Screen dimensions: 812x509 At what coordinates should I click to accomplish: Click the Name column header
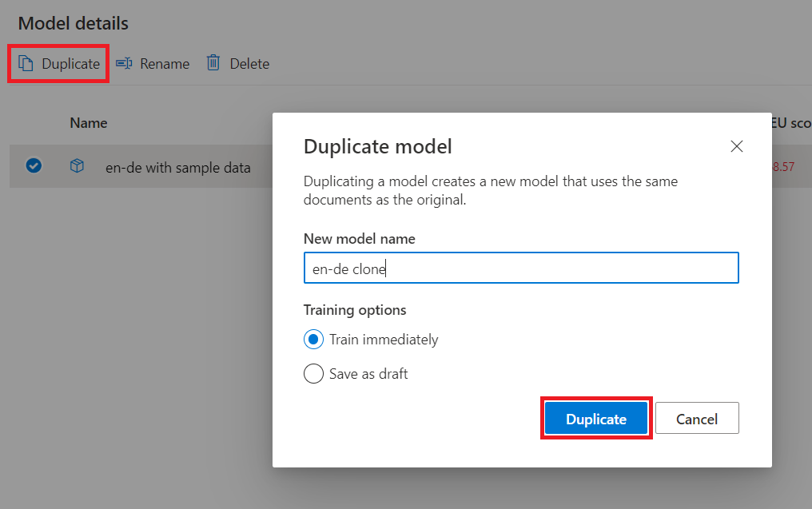tap(88, 122)
